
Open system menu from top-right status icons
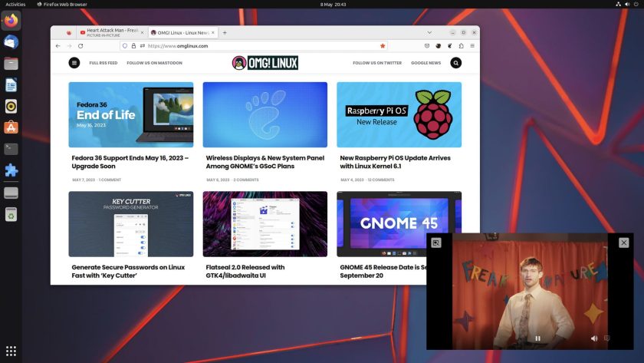pos(627,4)
